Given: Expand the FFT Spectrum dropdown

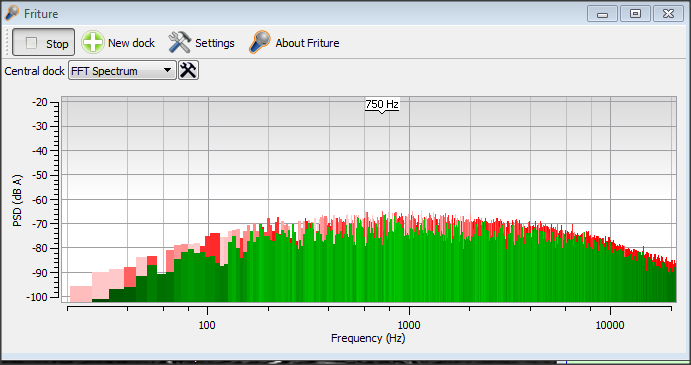Looking at the screenshot, I should tap(122, 71).
